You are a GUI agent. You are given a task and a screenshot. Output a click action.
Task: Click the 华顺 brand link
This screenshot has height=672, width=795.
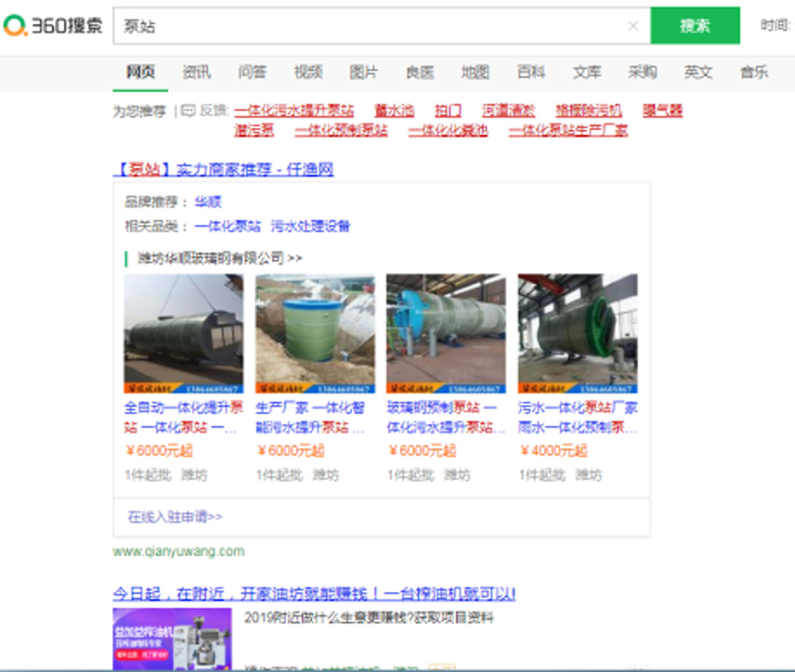click(x=207, y=202)
